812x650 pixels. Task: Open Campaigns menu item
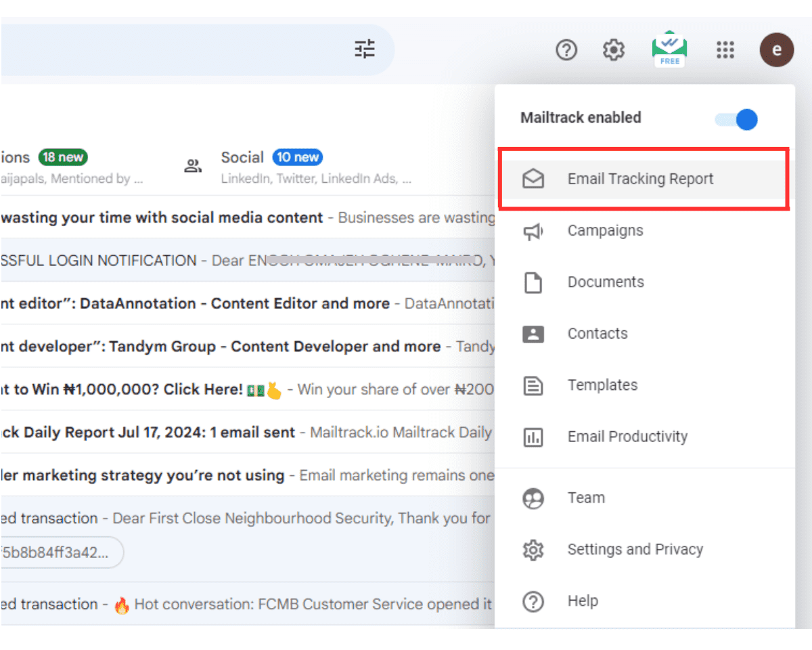pyautogui.click(x=644, y=231)
